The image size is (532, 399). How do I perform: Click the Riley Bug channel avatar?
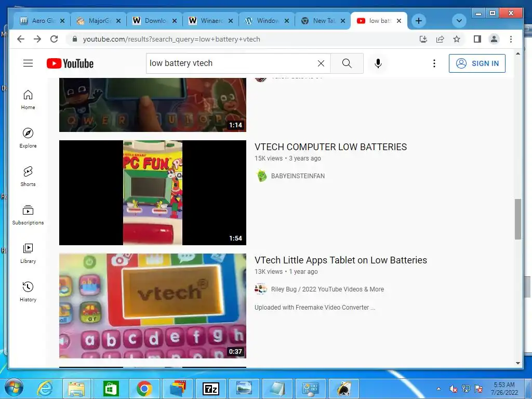click(x=261, y=289)
